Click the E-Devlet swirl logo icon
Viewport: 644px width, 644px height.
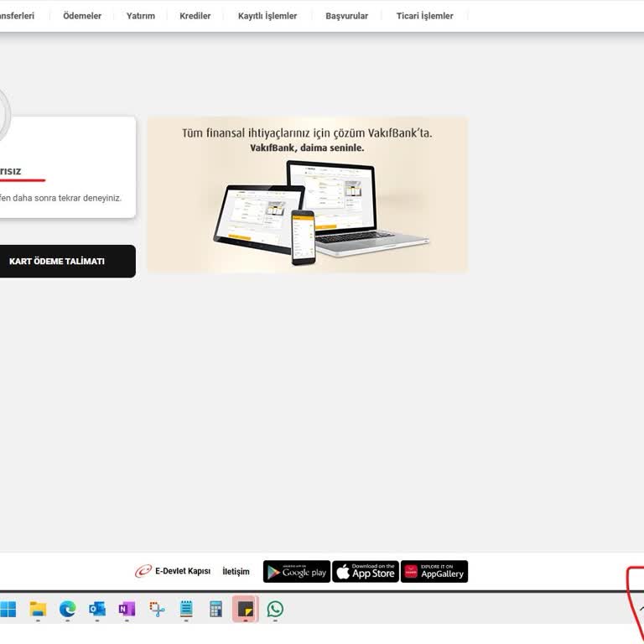pos(143,571)
